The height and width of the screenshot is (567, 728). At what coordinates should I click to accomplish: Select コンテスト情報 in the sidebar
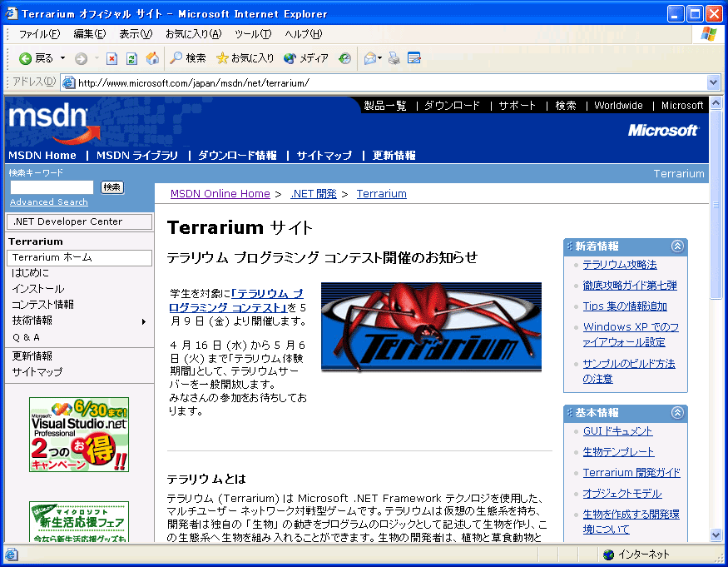(42, 305)
